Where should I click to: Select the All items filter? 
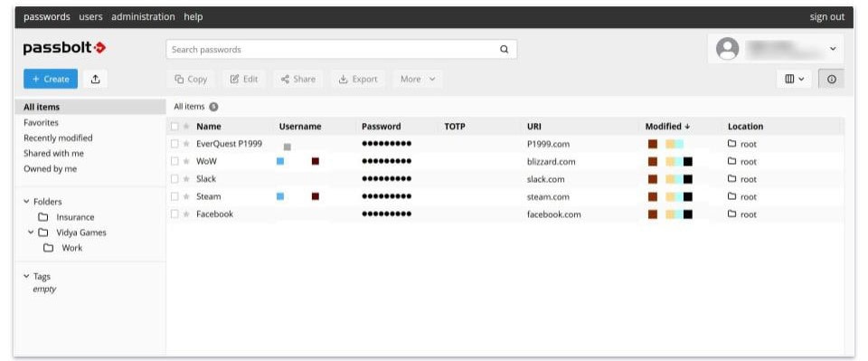[90, 107]
